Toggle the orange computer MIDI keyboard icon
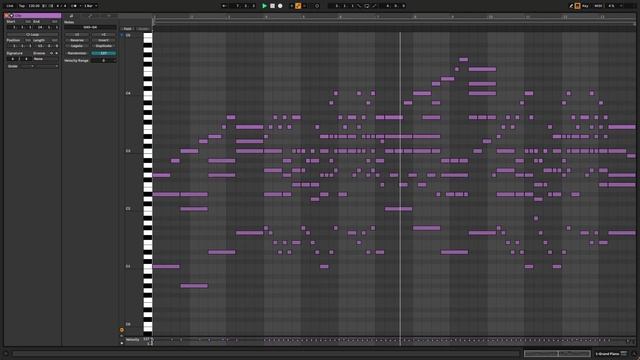This screenshot has height=360, width=640. coord(578,6)
